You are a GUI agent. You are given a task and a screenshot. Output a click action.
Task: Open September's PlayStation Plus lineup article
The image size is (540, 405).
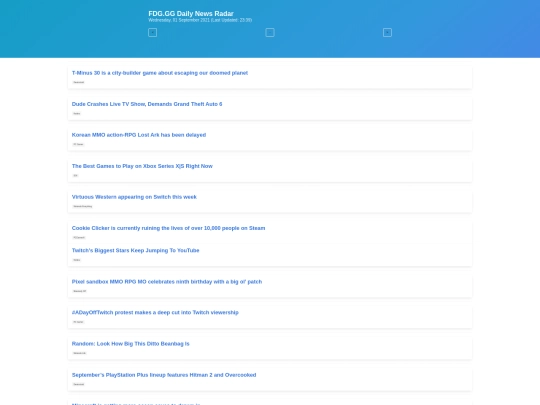[x=164, y=375]
